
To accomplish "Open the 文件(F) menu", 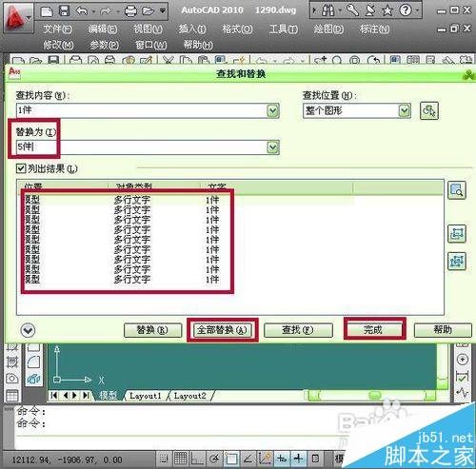I will click(x=58, y=29).
